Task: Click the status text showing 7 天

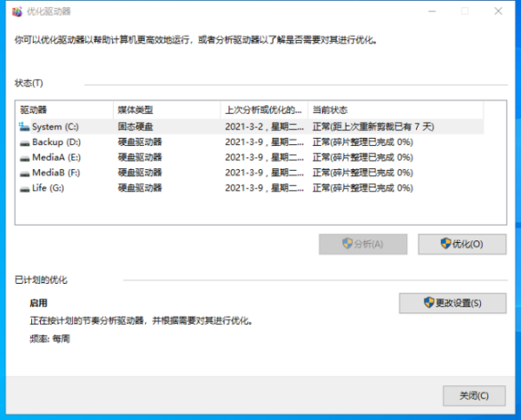Action: click(x=373, y=127)
